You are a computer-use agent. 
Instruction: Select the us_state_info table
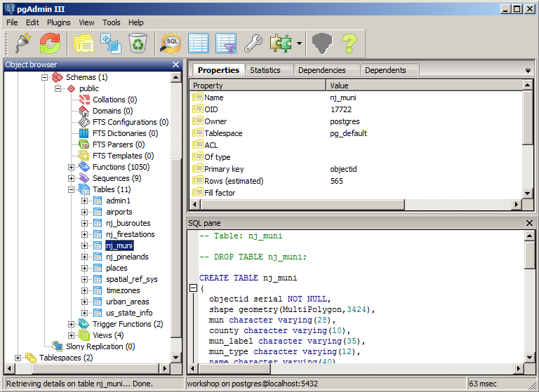(129, 313)
